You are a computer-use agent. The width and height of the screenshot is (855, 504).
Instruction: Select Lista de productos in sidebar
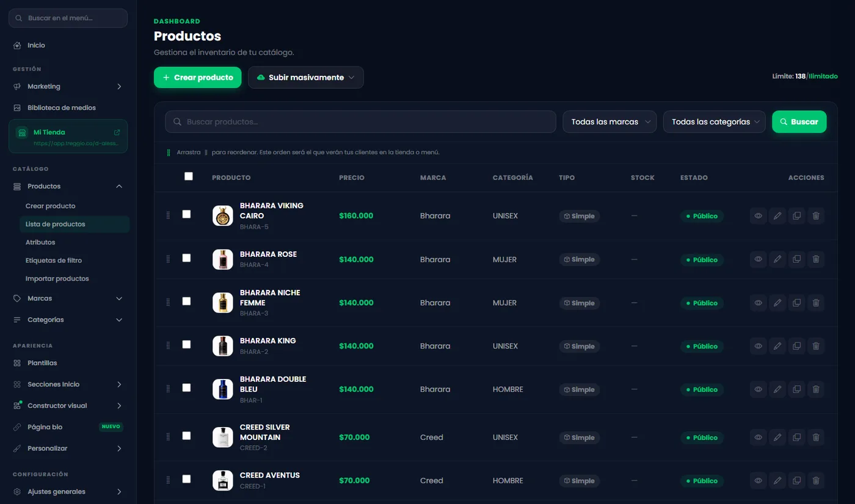tap(75, 224)
